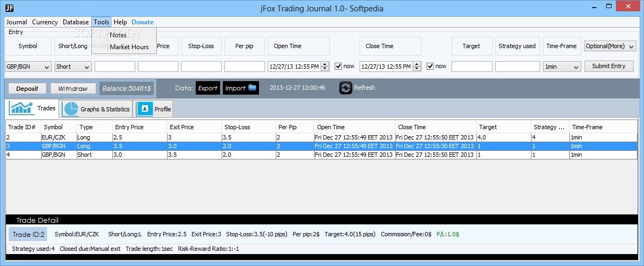Click the Target input field
Image resolution: width=644 pixels, height=266 pixels.
(x=472, y=66)
